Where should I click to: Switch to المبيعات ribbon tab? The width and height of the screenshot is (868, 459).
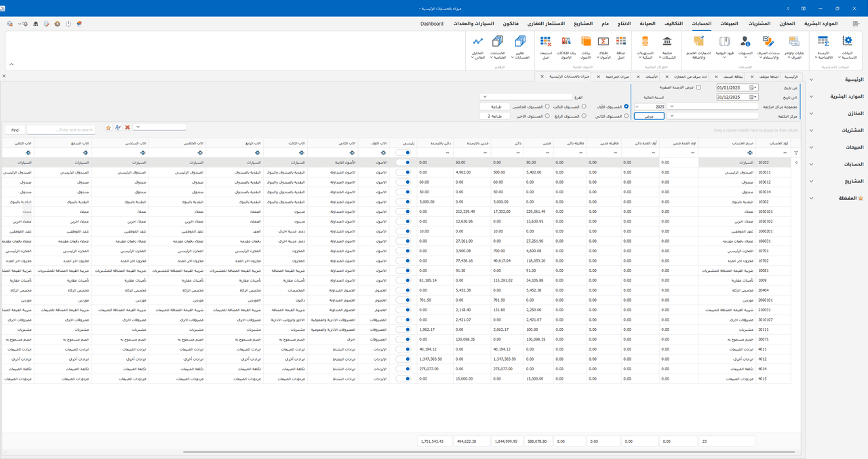(728, 24)
